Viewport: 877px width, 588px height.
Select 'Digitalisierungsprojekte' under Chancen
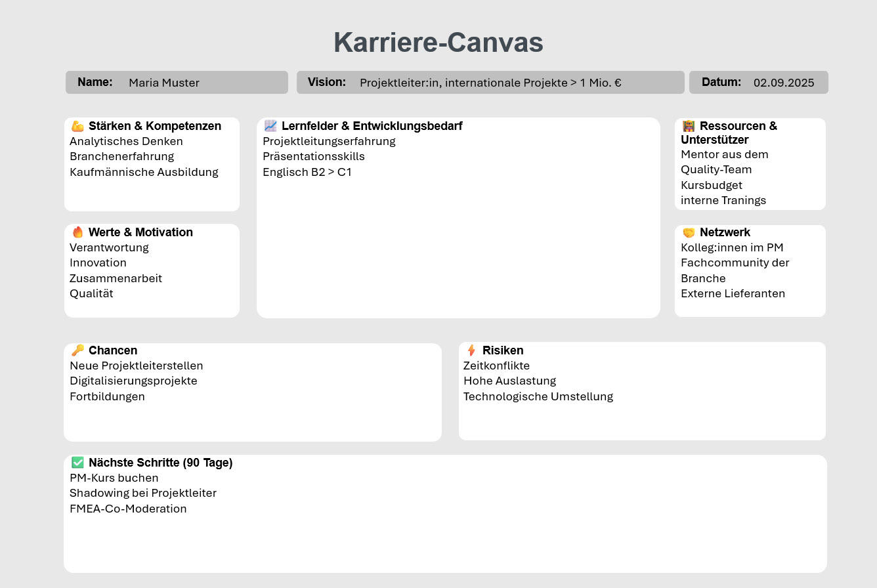point(133,381)
